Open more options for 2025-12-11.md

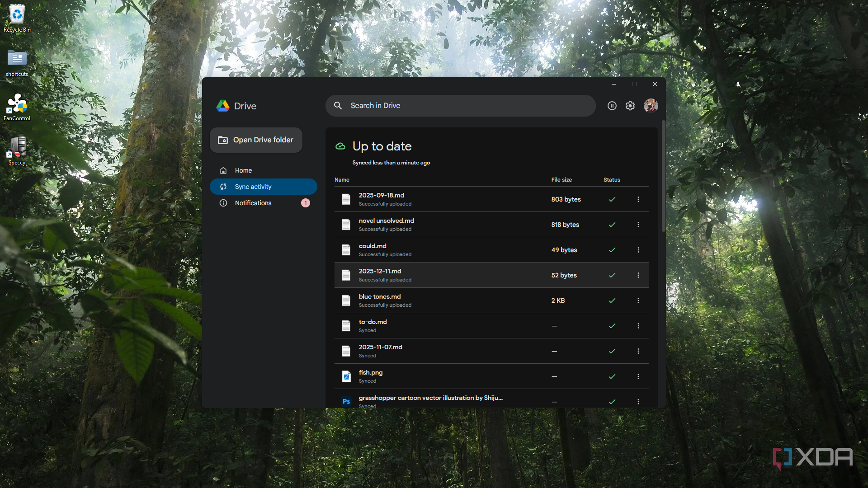tap(638, 275)
